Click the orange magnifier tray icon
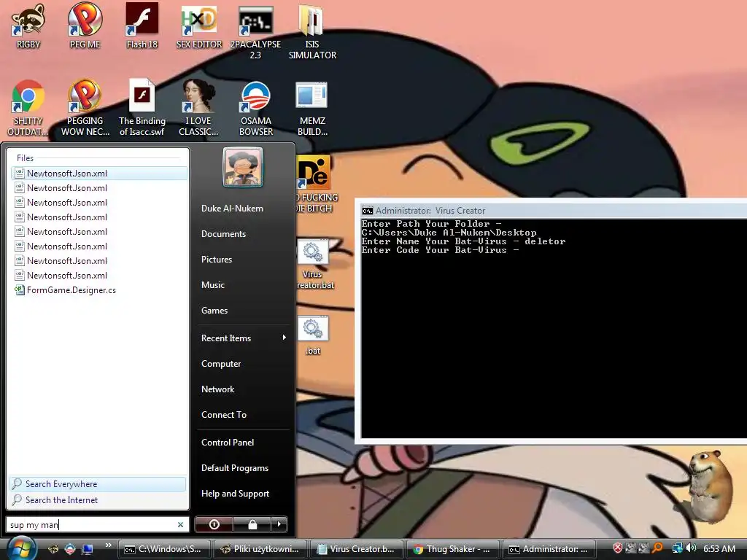 pos(657,548)
